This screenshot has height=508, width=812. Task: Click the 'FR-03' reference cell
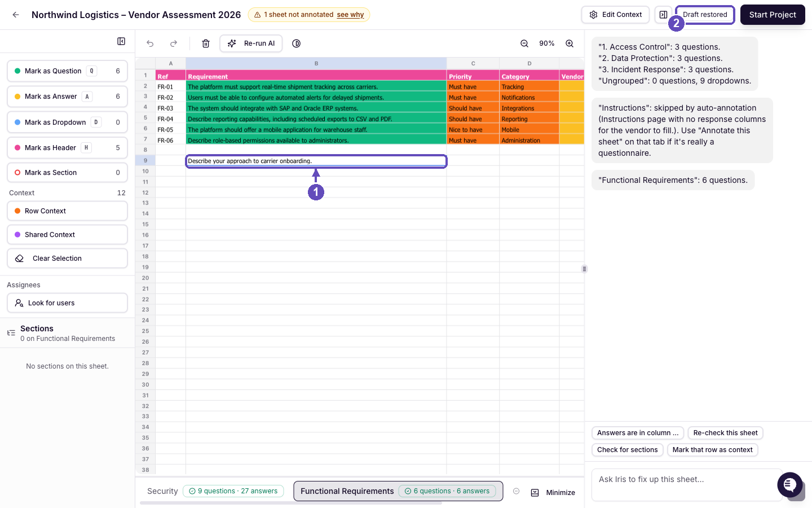(171, 108)
